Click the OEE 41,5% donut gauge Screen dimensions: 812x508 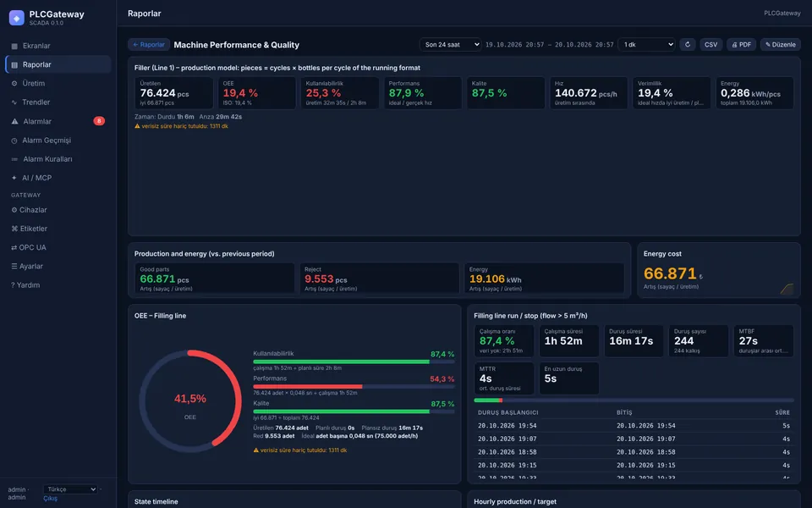(190, 400)
